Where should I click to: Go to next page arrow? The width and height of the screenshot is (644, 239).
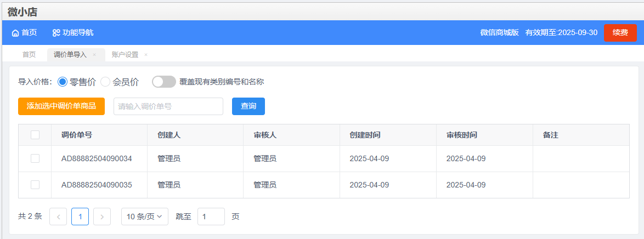pyautogui.click(x=102, y=217)
